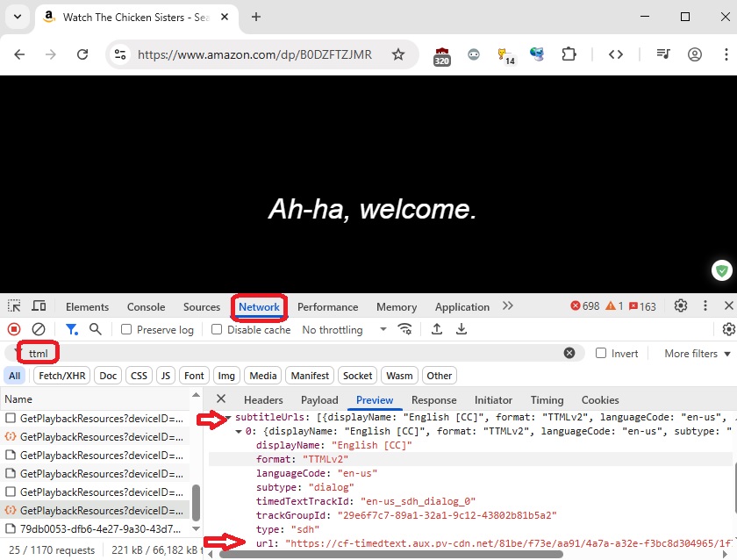The width and height of the screenshot is (737, 560).
Task: Open the code brackets toolbar icon
Action: [616, 54]
